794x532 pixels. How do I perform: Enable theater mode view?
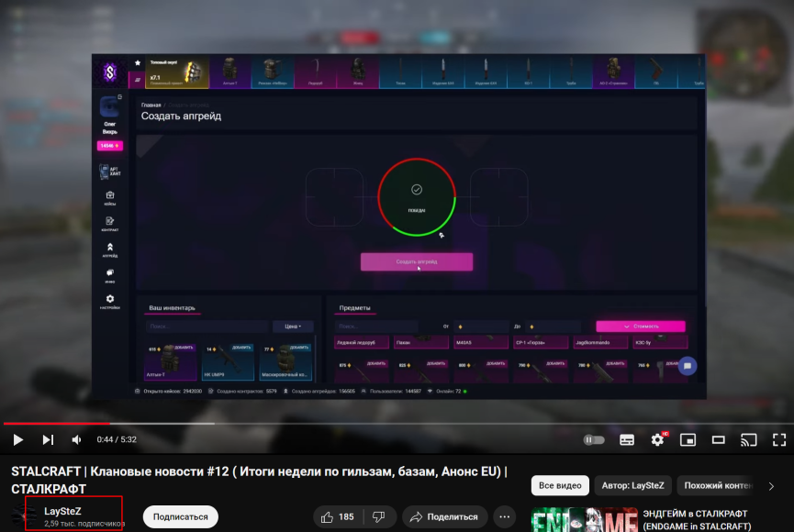point(718,440)
